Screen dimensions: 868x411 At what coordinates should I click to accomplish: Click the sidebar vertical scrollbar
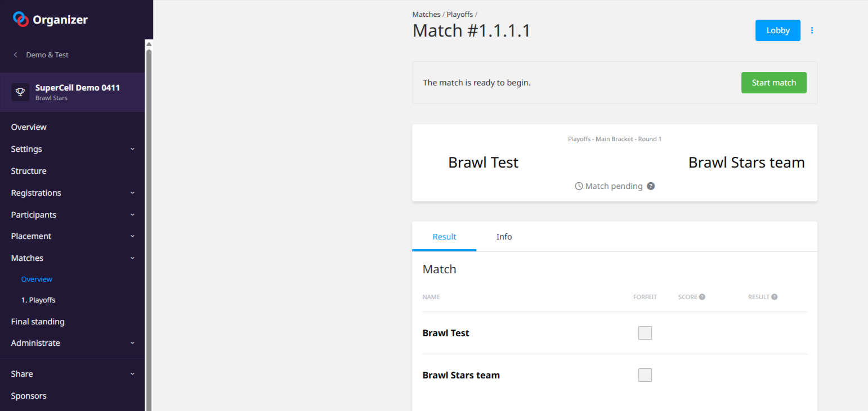tap(149, 225)
